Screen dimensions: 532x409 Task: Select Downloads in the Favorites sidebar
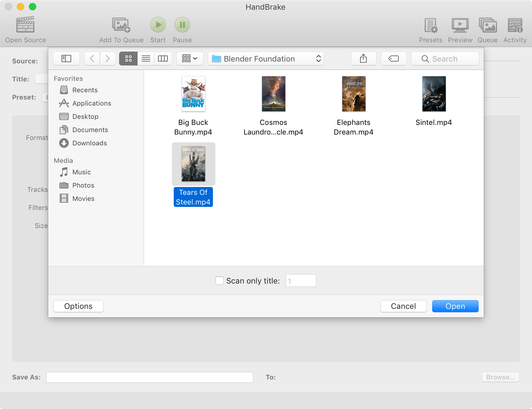(90, 143)
